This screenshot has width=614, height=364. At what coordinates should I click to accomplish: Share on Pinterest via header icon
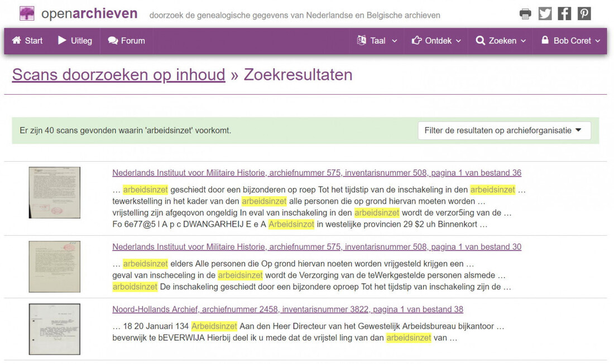[584, 14]
